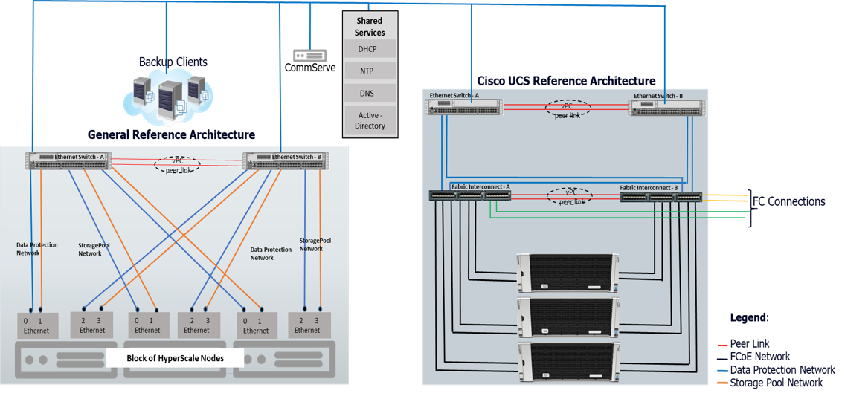Click the orange Storage Pool Network legend line

tap(722, 383)
